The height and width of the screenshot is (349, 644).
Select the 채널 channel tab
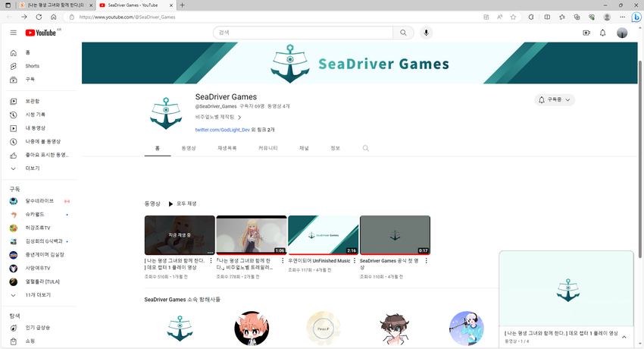[304, 148]
